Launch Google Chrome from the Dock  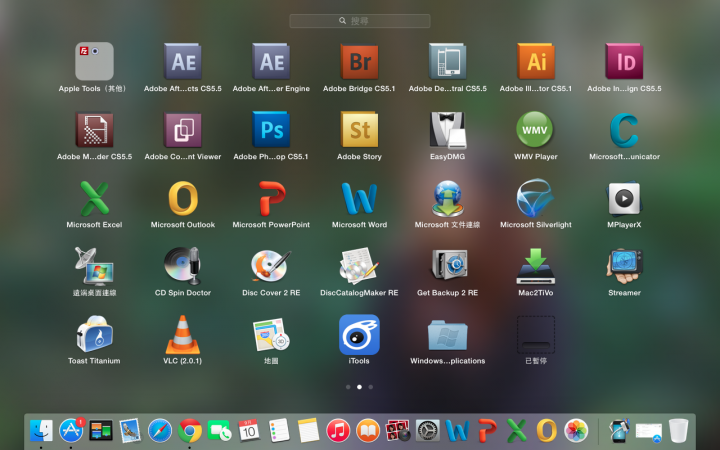tap(190, 431)
